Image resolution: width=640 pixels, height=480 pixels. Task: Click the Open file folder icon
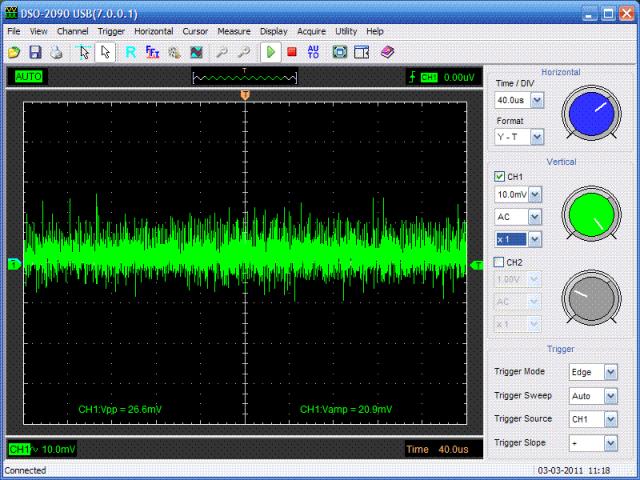pyautogui.click(x=14, y=51)
